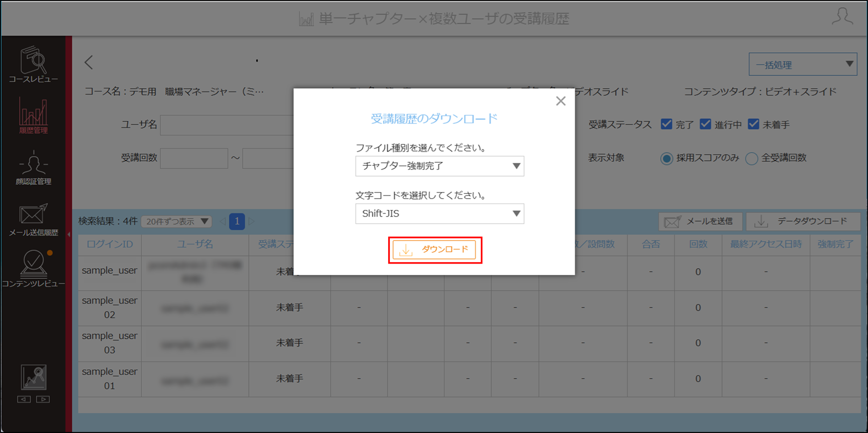Click the 最終アクセス日時 column header
Viewport: 868px width, 433px height.
pyautogui.click(x=766, y=245)
